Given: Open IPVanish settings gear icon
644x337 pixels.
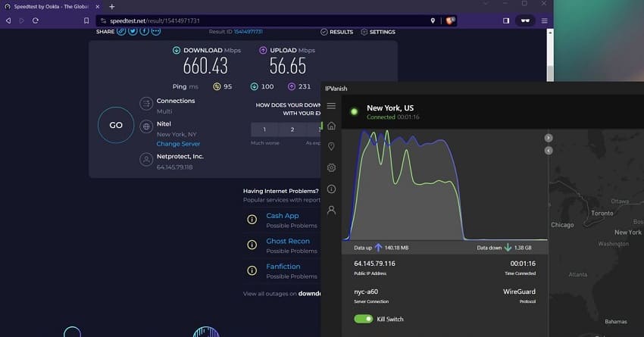Looking at the screenshot, I should 331,167.
